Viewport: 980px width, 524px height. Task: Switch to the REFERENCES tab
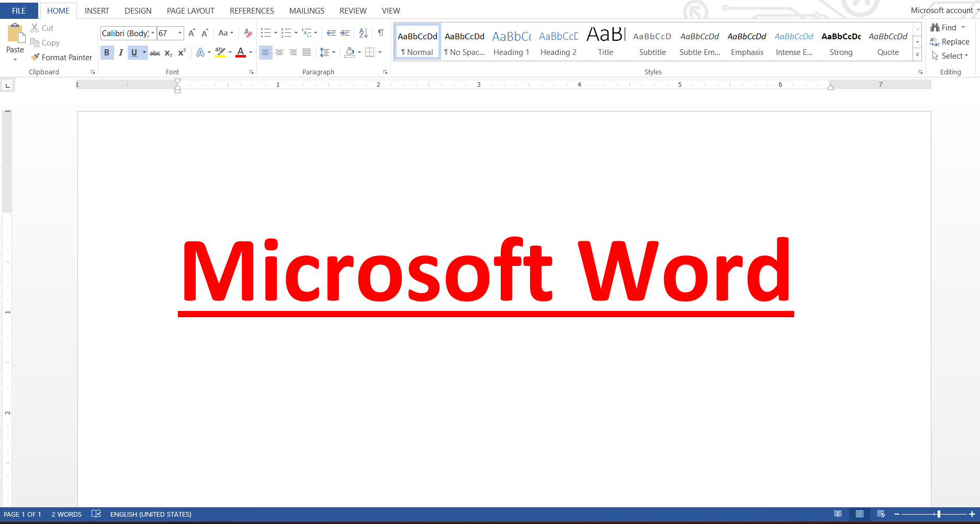tap(252, 10)
